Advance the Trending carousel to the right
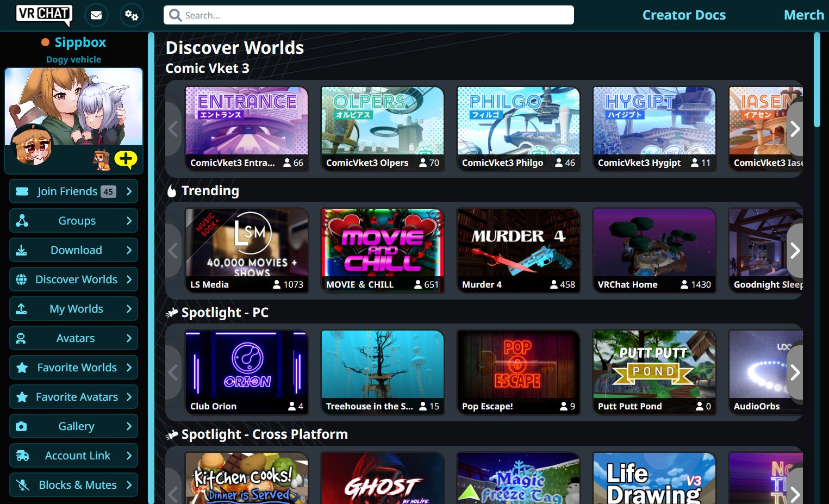This screenshot has height=504, width=829. pos(795,251)
